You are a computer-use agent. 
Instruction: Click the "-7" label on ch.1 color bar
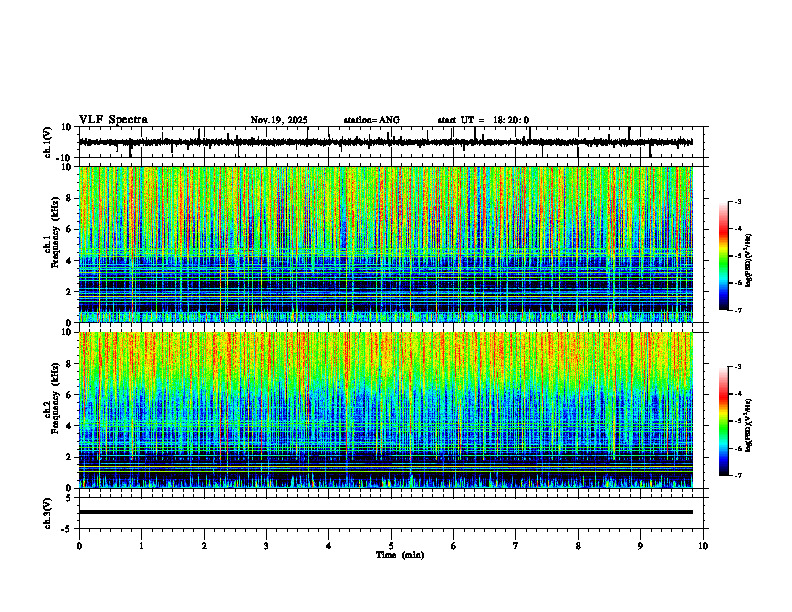click(738, 310)
